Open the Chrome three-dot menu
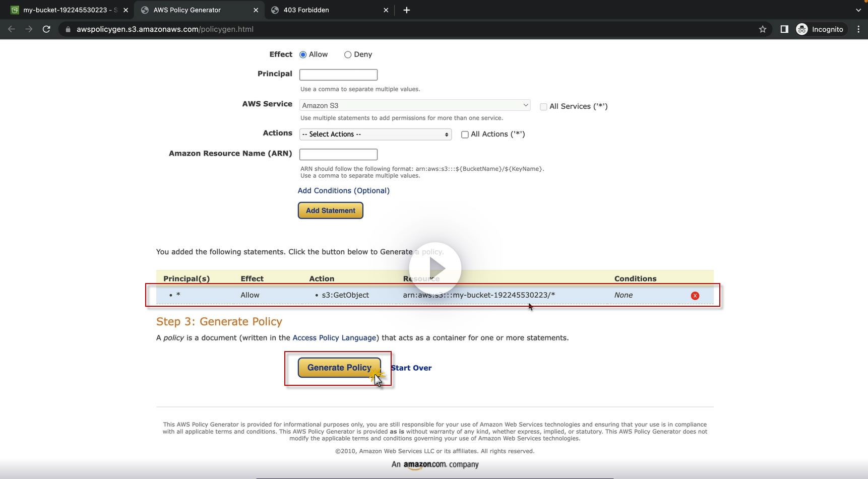Screen dimensions: 868x479 point(858,29)
